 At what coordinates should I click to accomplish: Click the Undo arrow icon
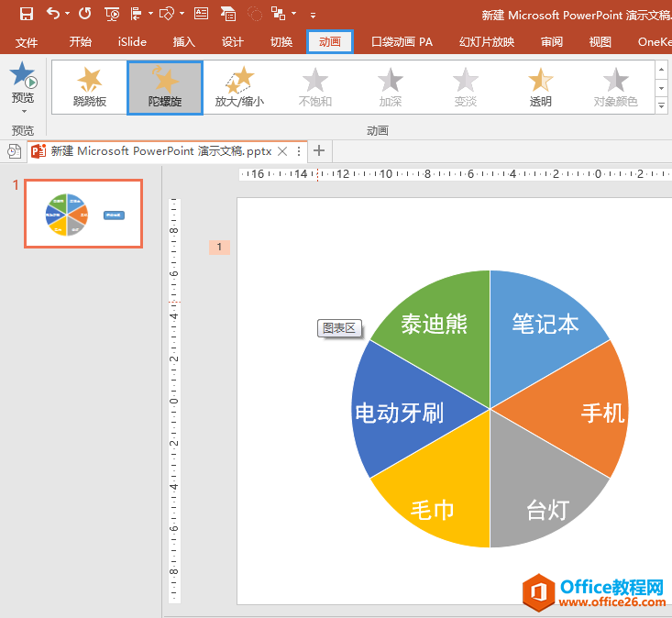52,14
